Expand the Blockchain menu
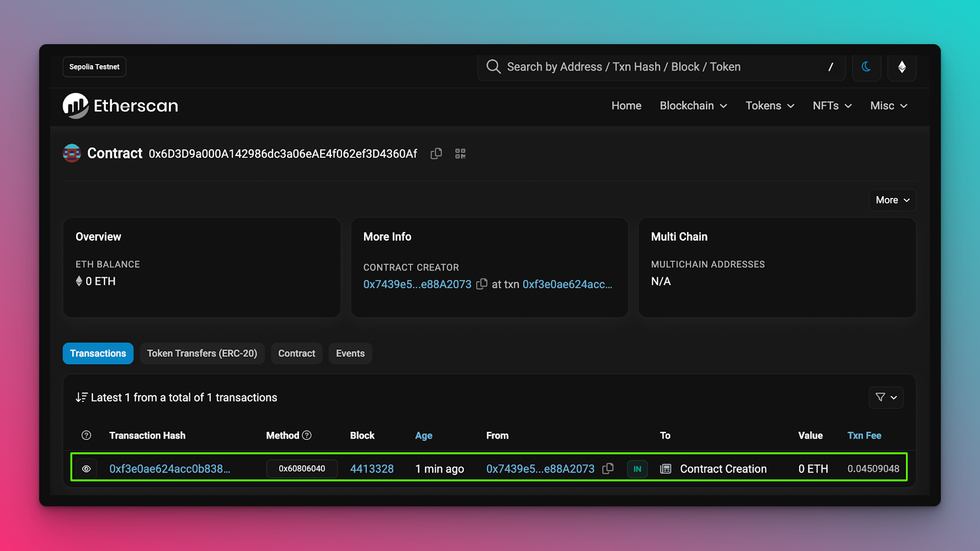980x551 pixels. pyautogui.click(x=693, y=105)
